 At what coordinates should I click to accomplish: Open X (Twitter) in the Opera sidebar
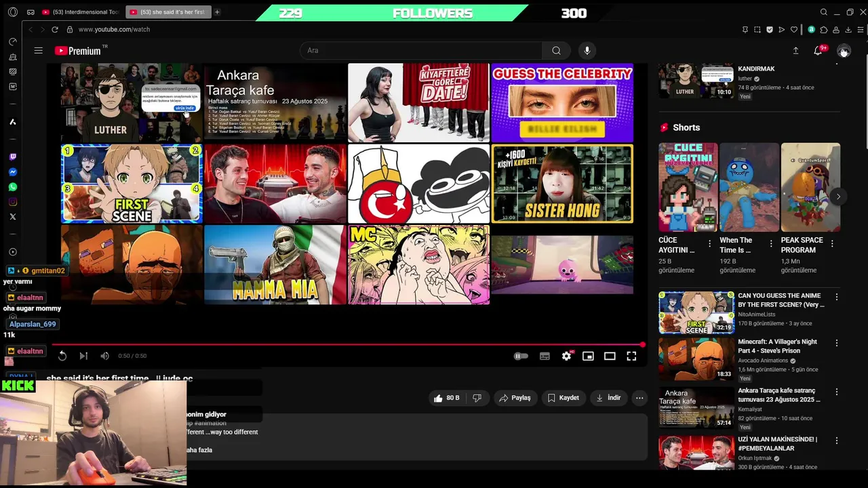(12, 217)
